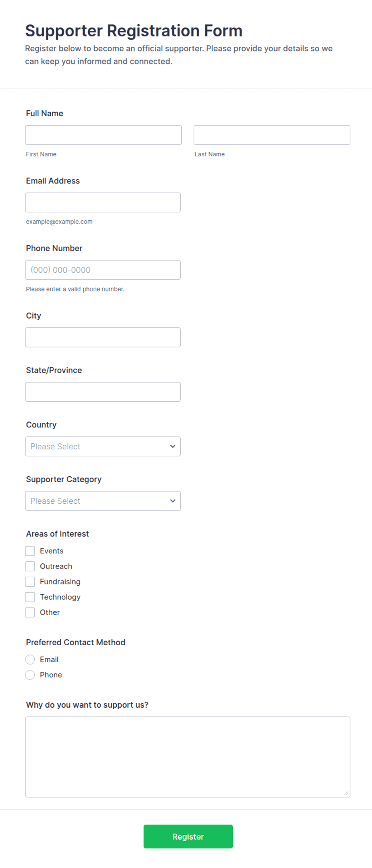Select the City input field
The height and width of the screenshot is (868, 372).
(103, 337)
